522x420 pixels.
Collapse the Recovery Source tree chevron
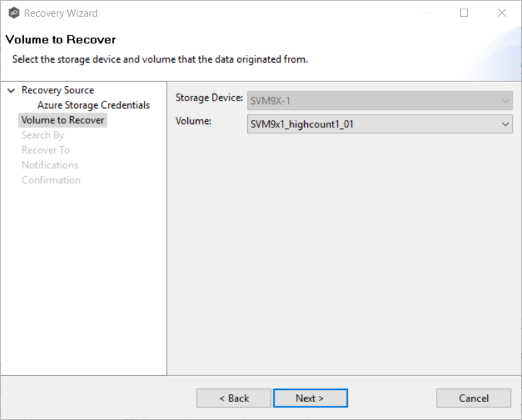pos(11,91)
